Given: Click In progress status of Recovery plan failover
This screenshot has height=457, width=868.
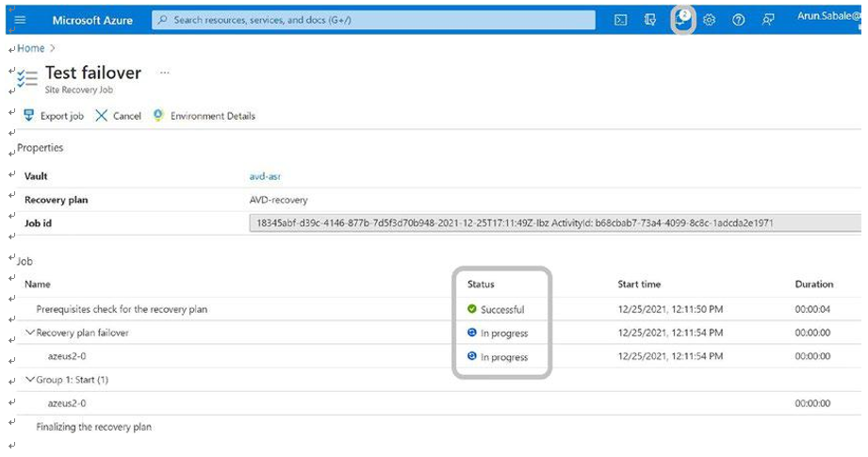Looking at the screenshot, I should (504, 333).
